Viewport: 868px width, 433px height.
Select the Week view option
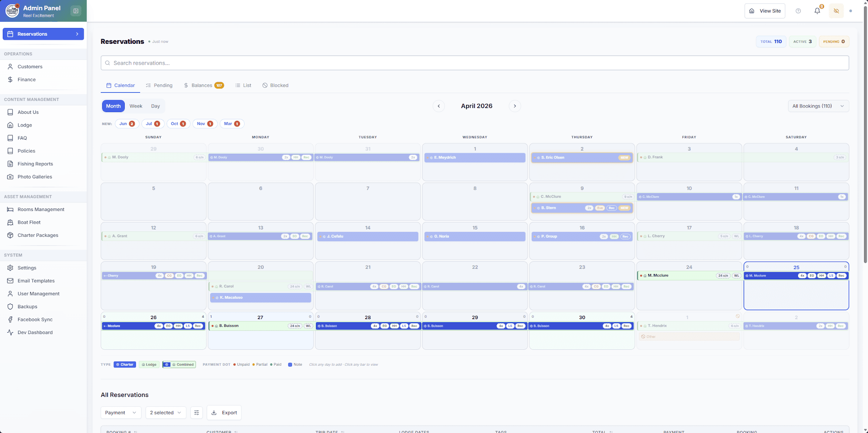pyautogui.click(x=136, y=106)
